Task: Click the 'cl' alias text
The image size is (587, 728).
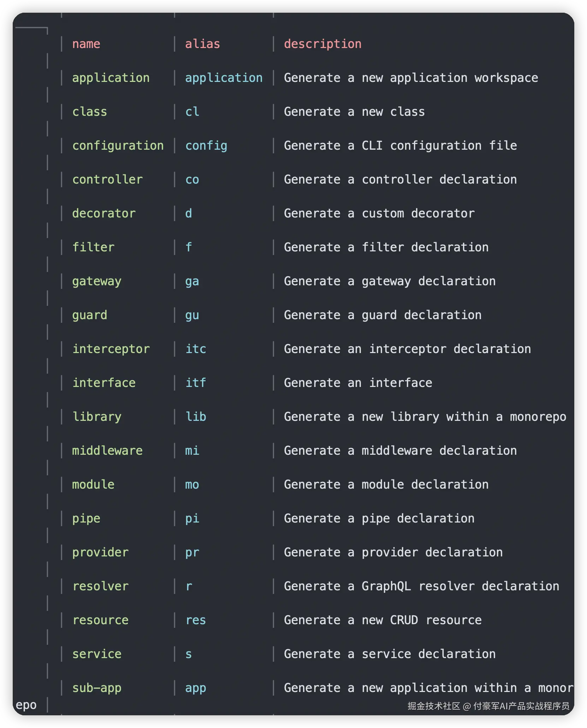Action: [192, 112]
